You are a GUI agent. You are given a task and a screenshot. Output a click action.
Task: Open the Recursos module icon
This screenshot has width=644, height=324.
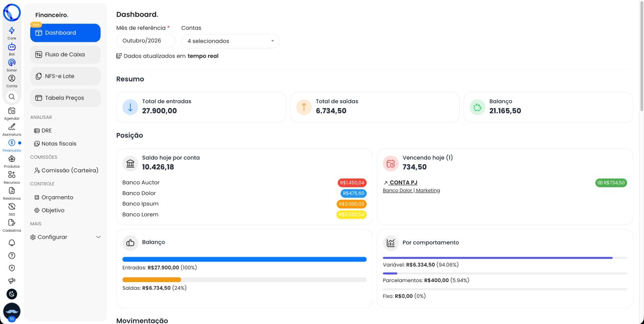12,174
